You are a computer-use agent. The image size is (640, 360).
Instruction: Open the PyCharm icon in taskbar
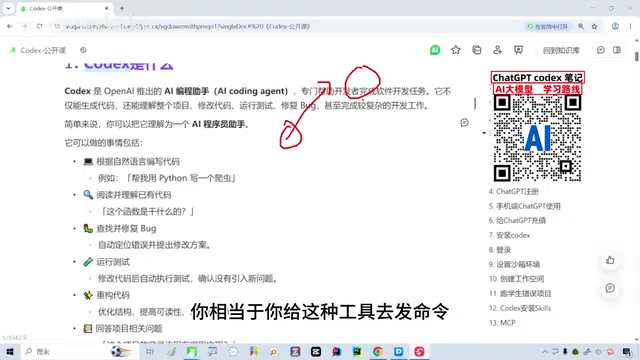click(357, 351)
